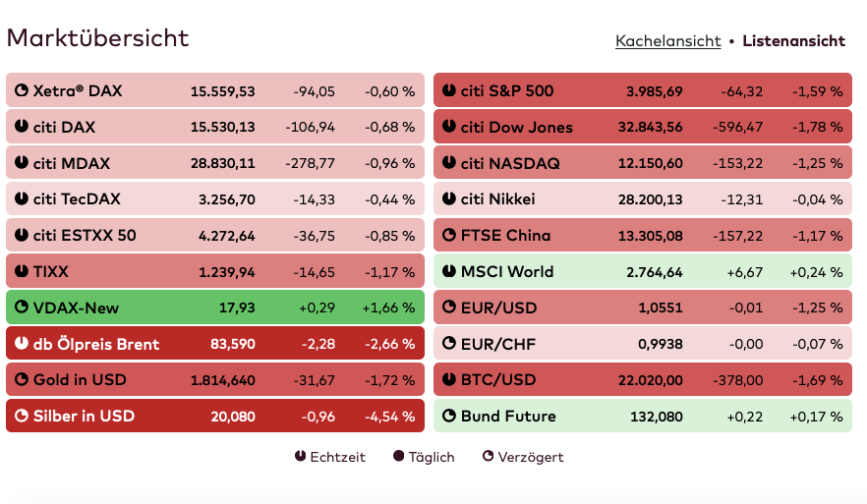Click the icon next to BTC/USD

pos(449,380)
